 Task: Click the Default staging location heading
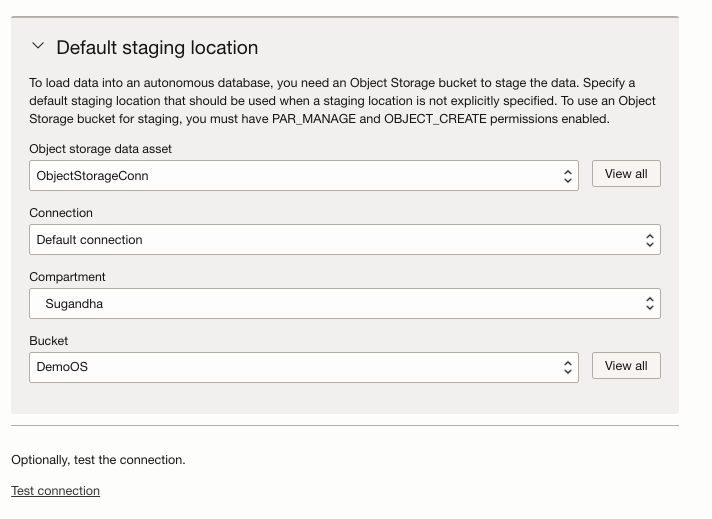click(157, 48)
